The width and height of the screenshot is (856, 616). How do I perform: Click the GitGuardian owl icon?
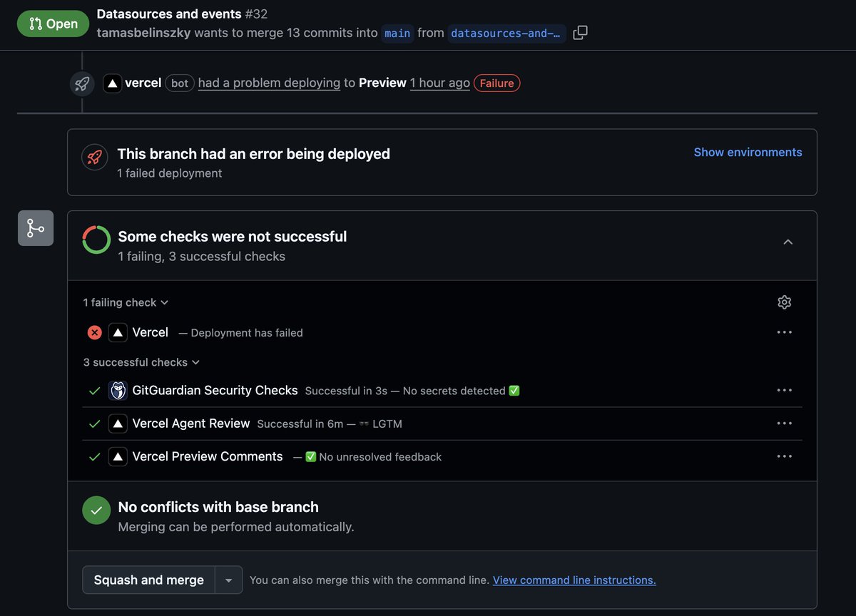point(117,390)
